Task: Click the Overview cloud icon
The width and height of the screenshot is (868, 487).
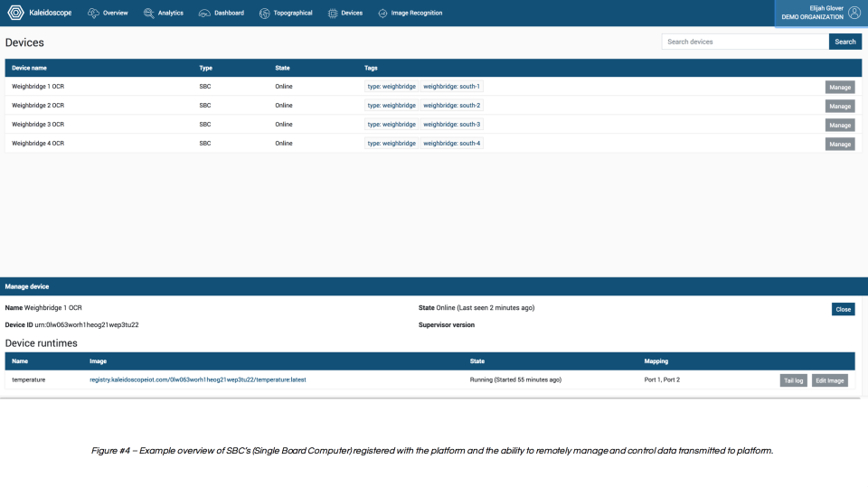Action: coord(93,14)
